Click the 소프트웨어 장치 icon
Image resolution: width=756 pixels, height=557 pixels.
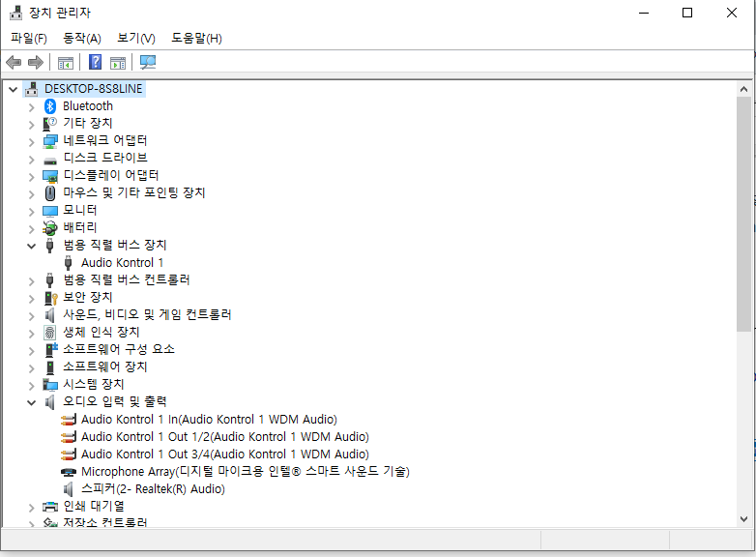[x=50, y=367]
